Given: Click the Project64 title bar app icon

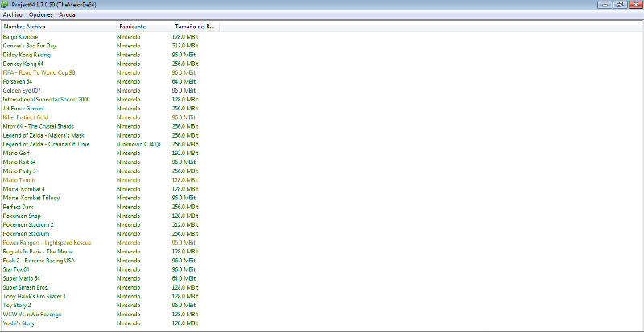Looking at the screenshot, I should pos(5,5).
